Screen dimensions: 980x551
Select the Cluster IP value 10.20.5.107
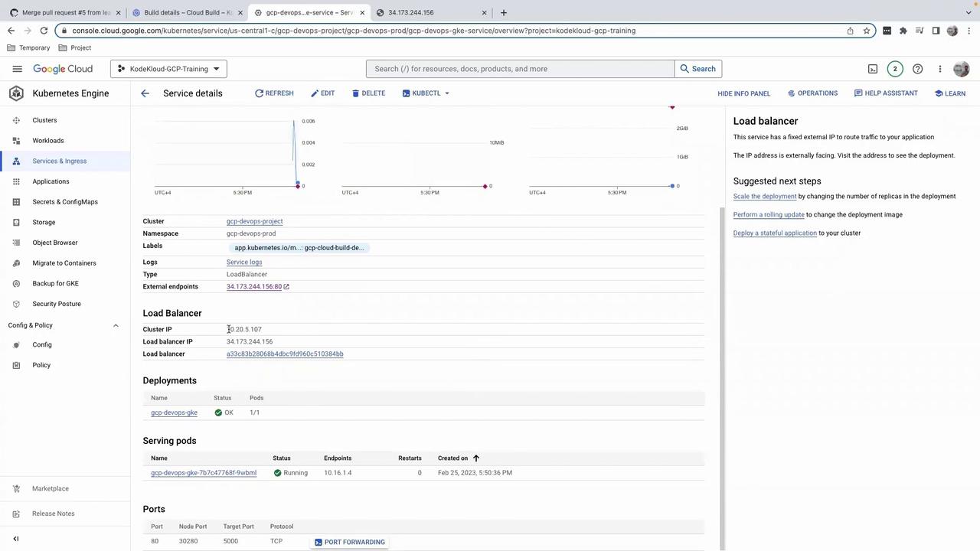[x=244, y=330]
